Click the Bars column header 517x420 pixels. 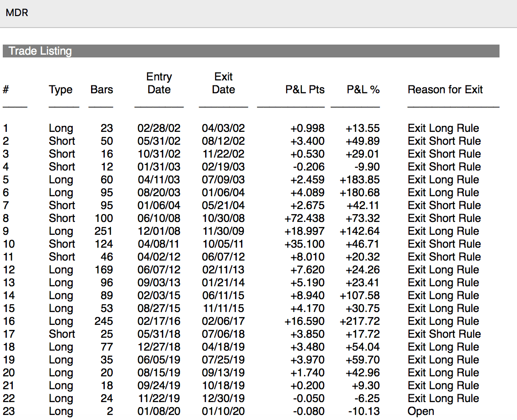pos(102,90)
